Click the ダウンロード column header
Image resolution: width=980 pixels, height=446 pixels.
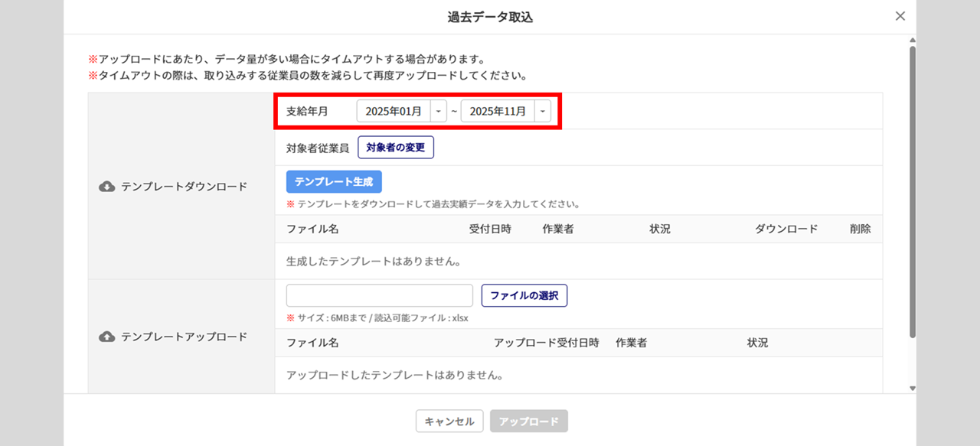pyautogui.click(x=786, y=229)
